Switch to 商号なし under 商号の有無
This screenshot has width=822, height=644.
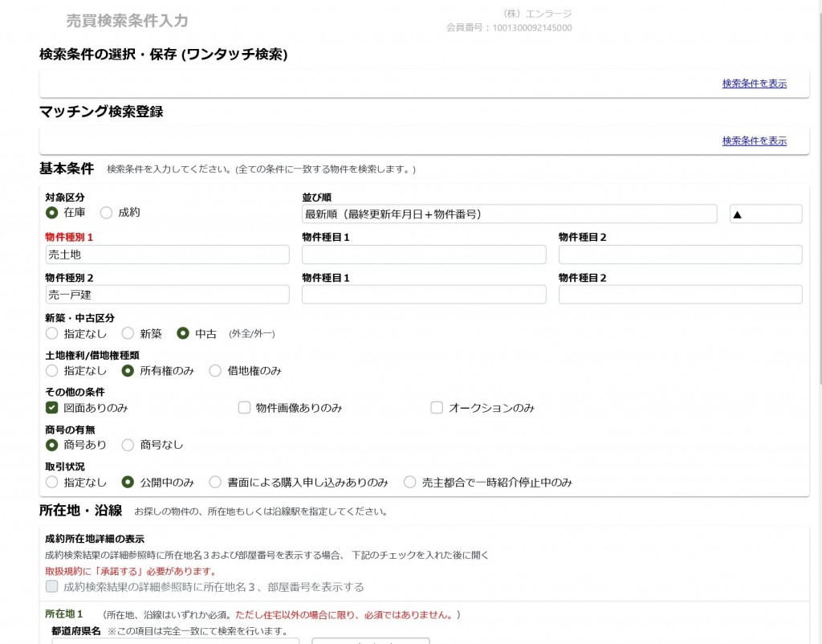[127, 444]
